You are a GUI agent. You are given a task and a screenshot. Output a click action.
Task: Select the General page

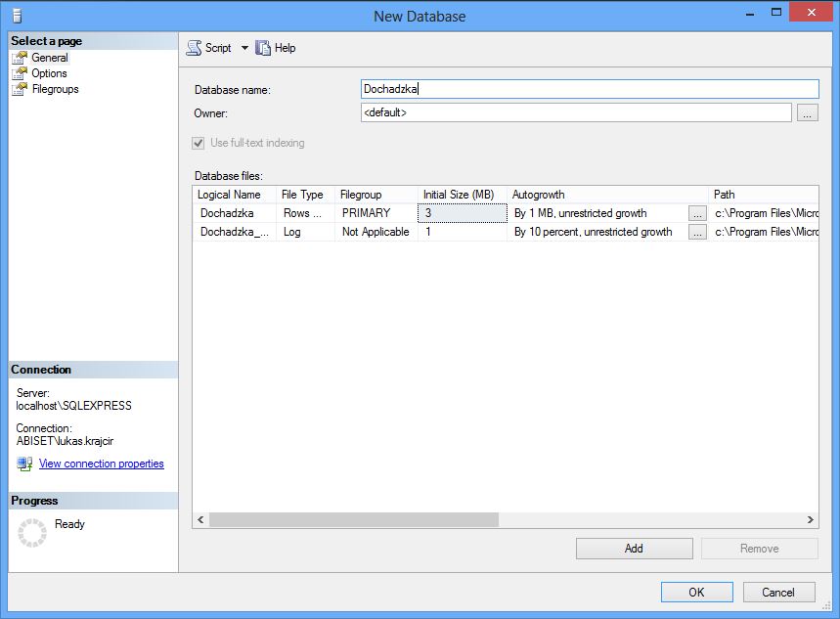click(49, 58)
